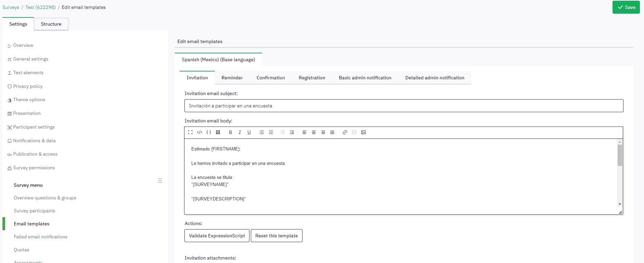This screenshot has height=263, width=644.
Task: Apply bold formatting in editor
Action: coord(230,132)
